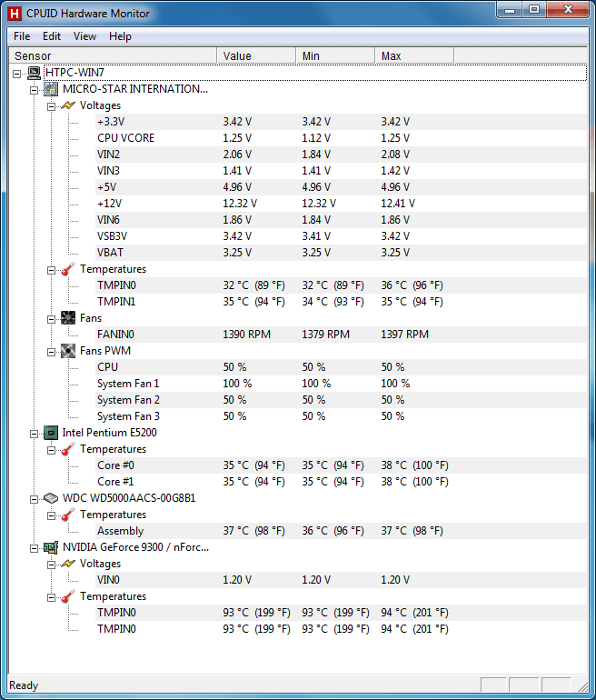This screenshot has height=700, width=596.
Task: Collapse the Intel Pentium E5200 node
Action: tap(34, 434)
